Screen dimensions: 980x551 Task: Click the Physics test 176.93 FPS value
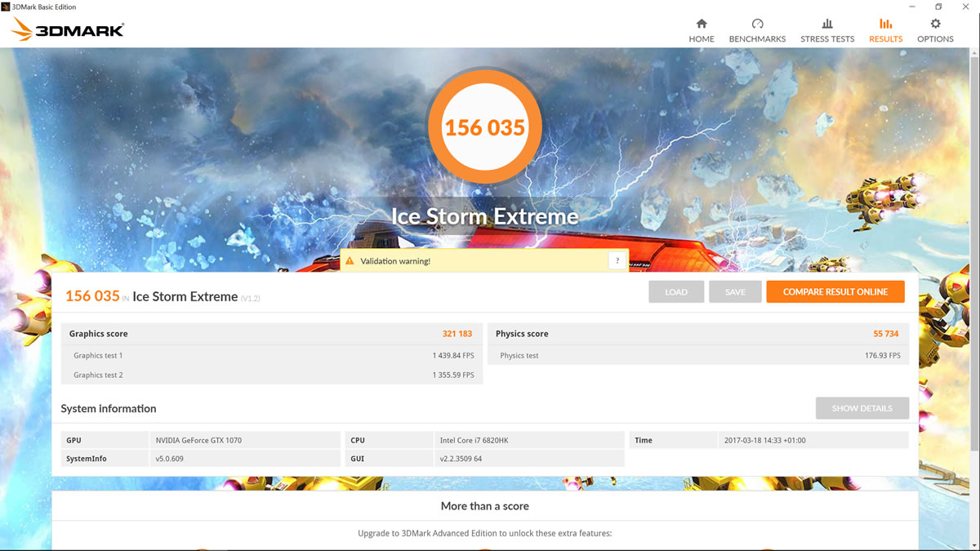[x=883, y=356]
